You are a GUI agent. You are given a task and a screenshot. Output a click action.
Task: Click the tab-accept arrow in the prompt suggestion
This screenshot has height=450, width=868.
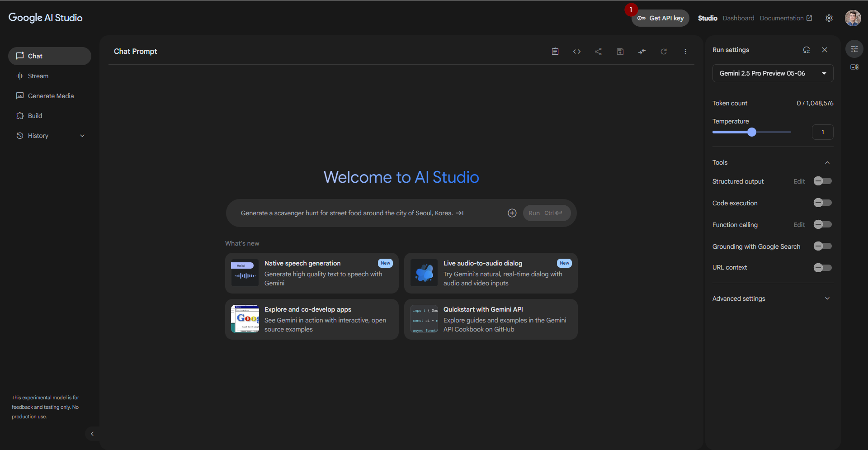(x=460, y=213)
